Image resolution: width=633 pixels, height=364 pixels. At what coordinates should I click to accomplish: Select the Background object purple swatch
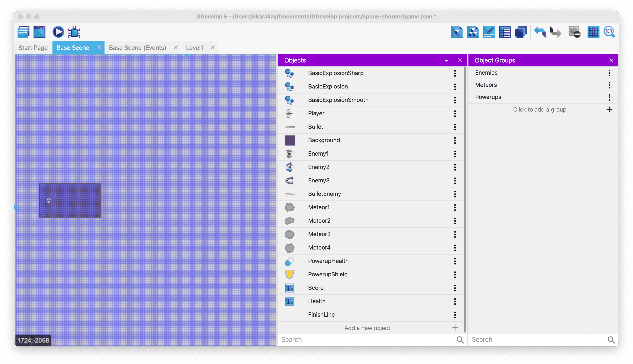click(x=289, y=140)
